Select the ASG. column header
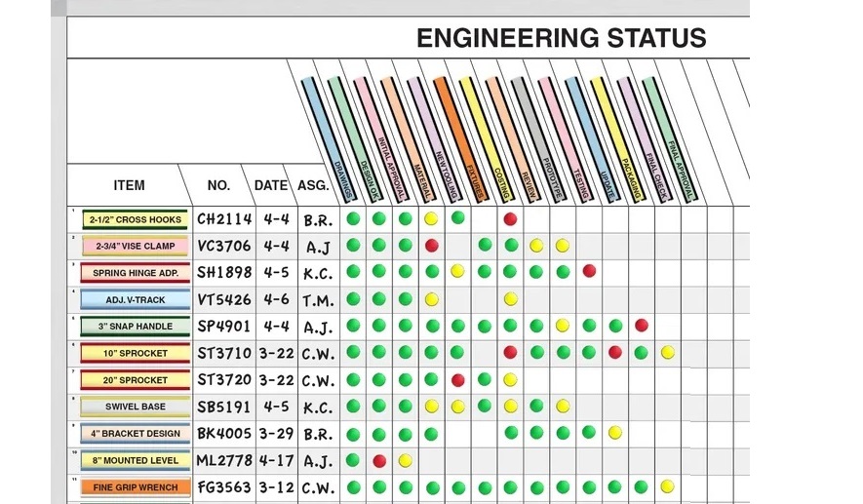863x504 pixels. 313,185
